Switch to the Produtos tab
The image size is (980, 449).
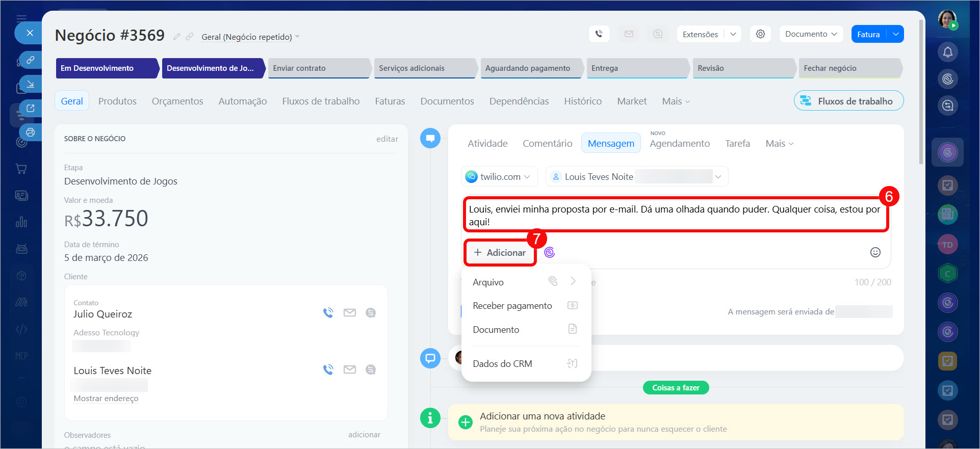point(117,101)
